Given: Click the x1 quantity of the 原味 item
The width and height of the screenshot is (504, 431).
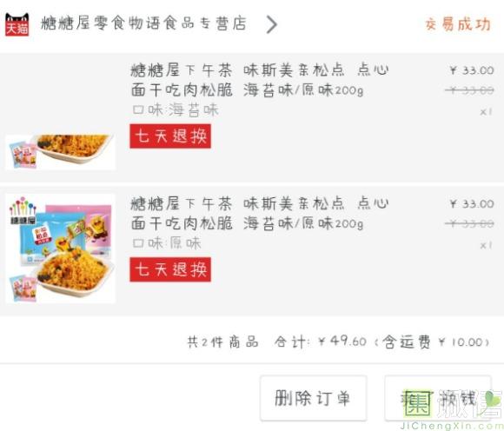Looking at the screenshot, I should (486, 246).
